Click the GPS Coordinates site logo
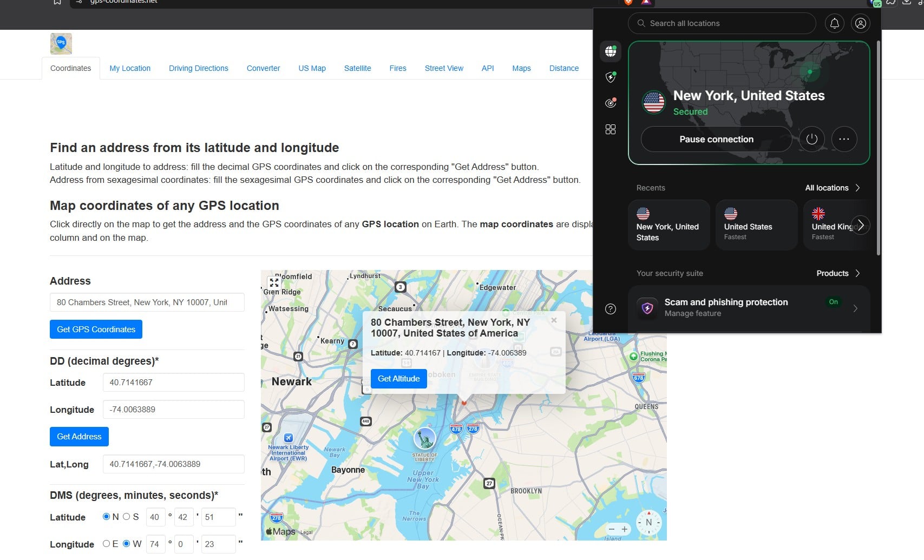The height and width of the screenshot is (560, 924). (61, 44)
